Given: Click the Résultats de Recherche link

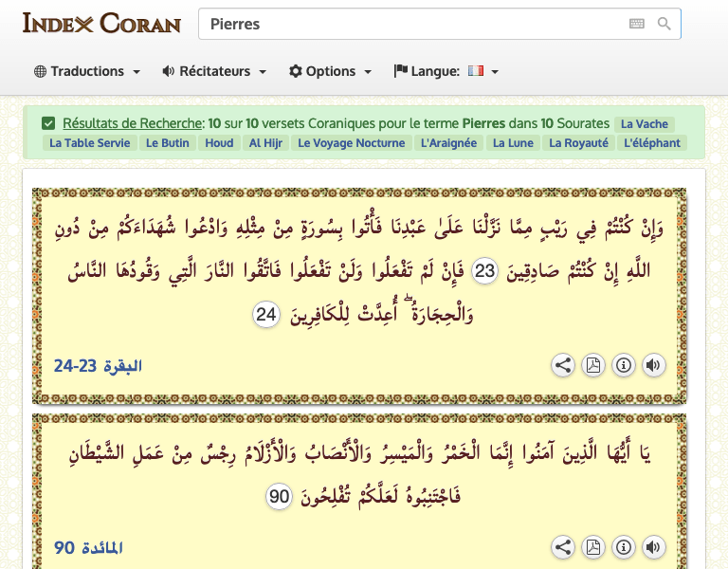Looking at the screenshot, I should (x=133, y=123).
